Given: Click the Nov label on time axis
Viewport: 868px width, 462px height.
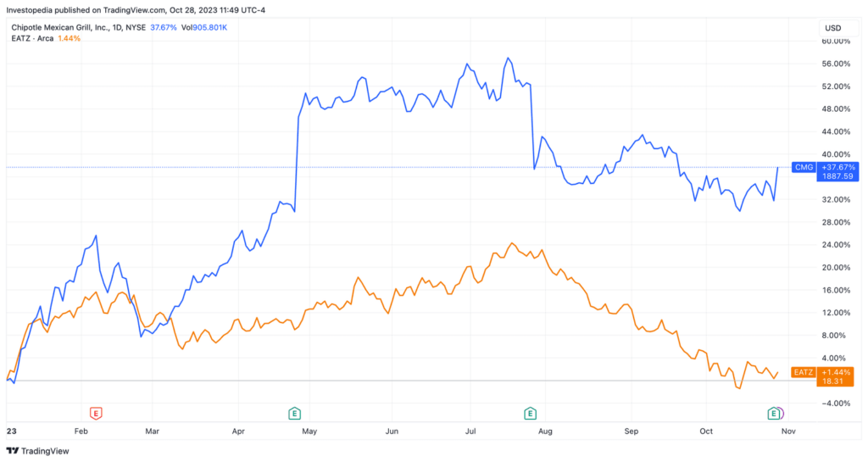Looking at the screenshot, I should coord(788,431).
